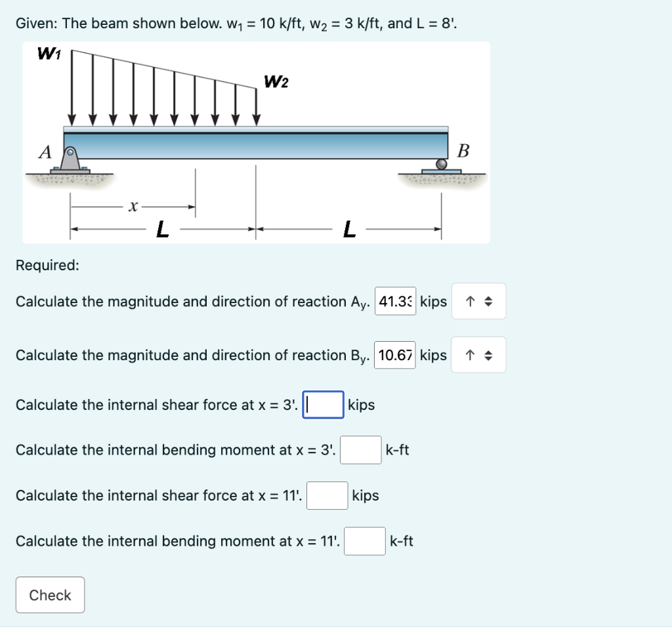Screen dimensions: 672x635
Task: Open the Ay direction selector dropdown
Action: pos(478,301)
